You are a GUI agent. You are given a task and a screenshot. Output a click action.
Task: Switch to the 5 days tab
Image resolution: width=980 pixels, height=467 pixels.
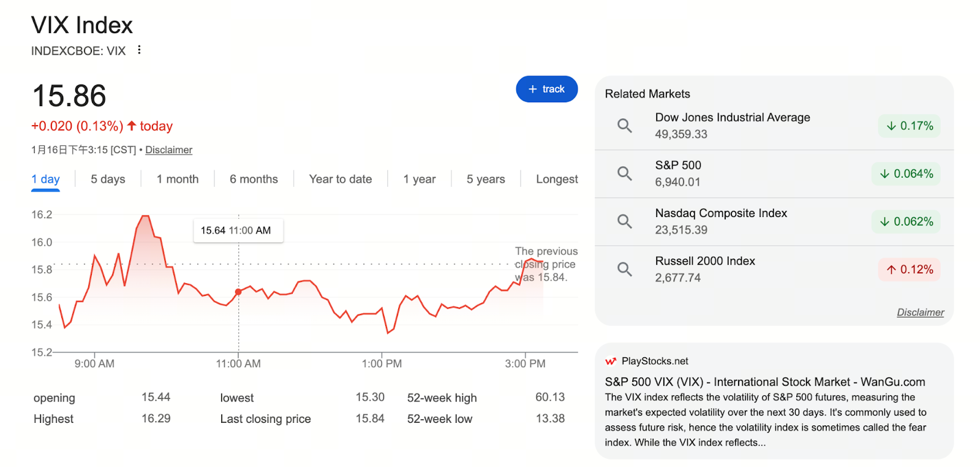click(x=108, y=179)
